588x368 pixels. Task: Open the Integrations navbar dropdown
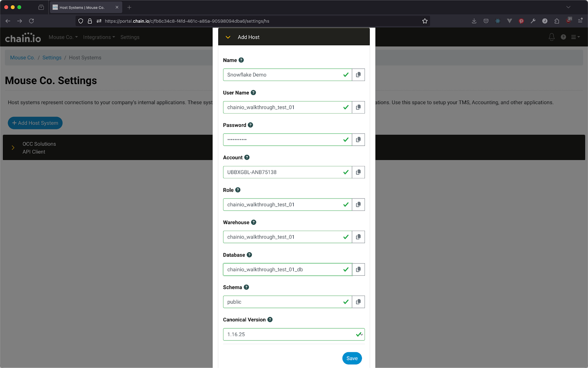tap(99, 37)
